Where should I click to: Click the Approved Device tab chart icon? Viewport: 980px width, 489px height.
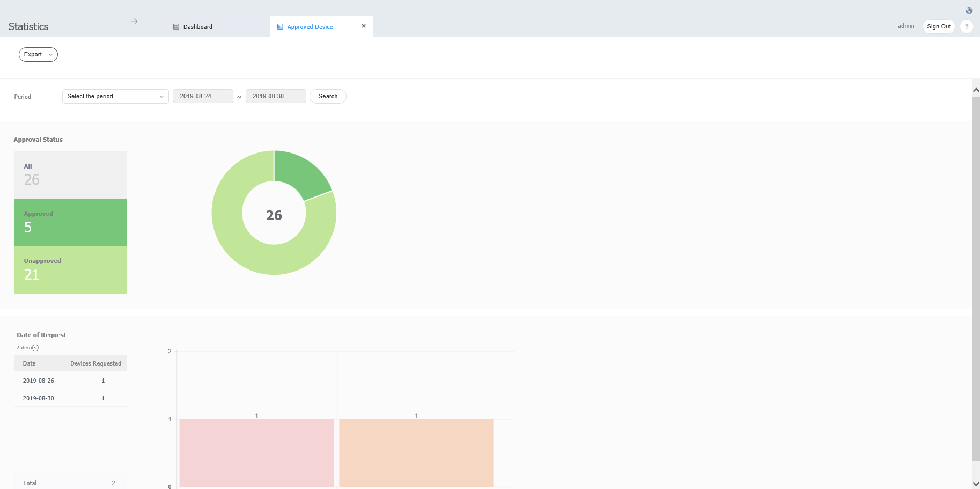tap(280, 27)
